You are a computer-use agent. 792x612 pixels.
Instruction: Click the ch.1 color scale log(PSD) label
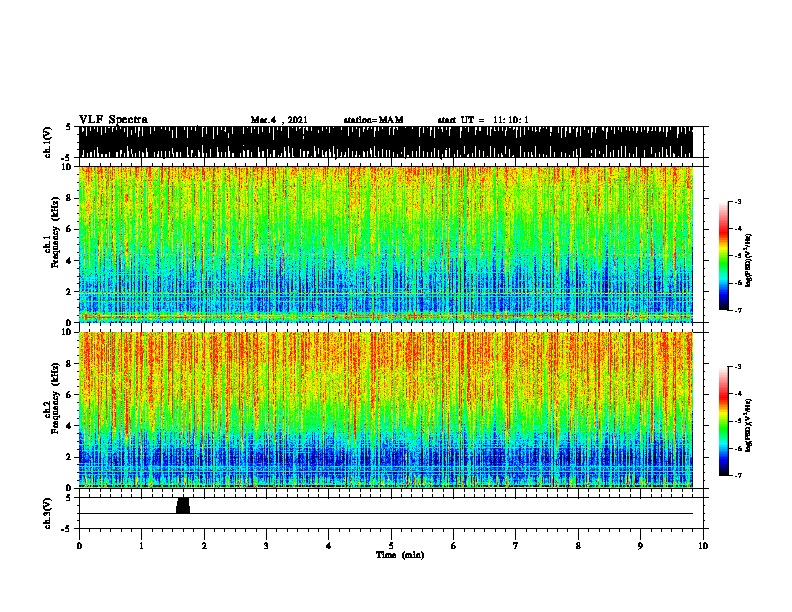pos(749,261)
